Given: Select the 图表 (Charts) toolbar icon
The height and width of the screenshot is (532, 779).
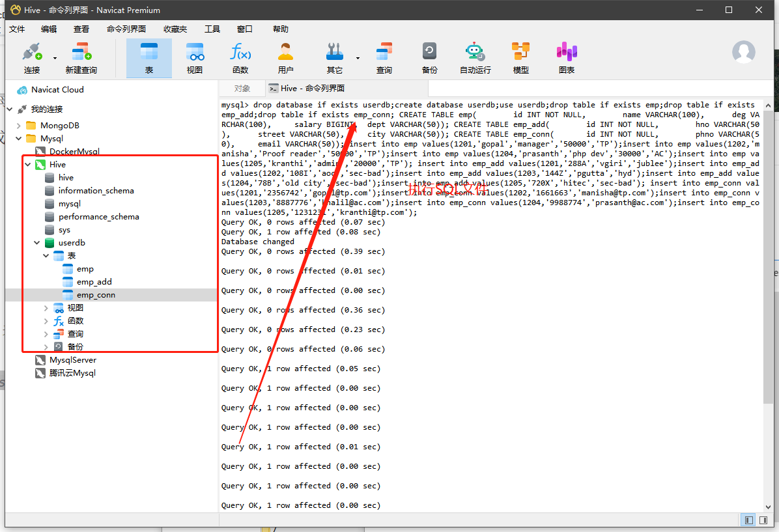Looking at the screenshot, I should 566,57.
